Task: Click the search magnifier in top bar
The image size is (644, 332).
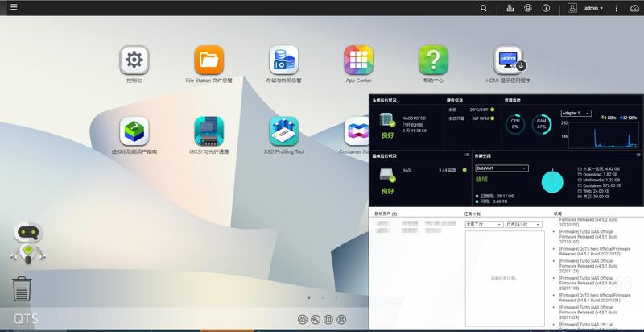Action: pos(484,8)
